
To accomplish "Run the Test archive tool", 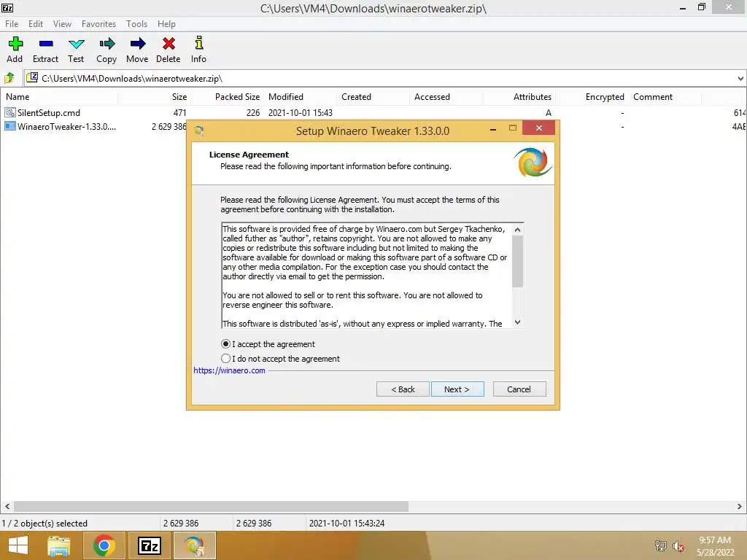I will tap(76, 44).
